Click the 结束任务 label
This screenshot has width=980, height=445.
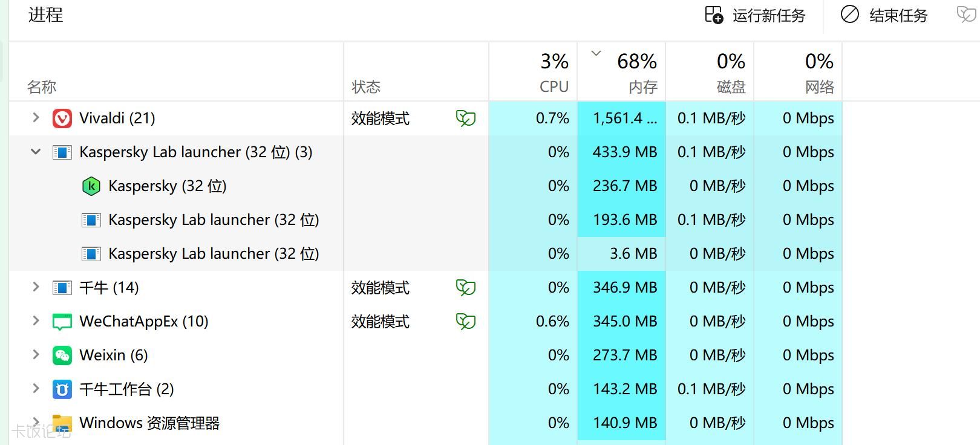[x=898, y=16]
